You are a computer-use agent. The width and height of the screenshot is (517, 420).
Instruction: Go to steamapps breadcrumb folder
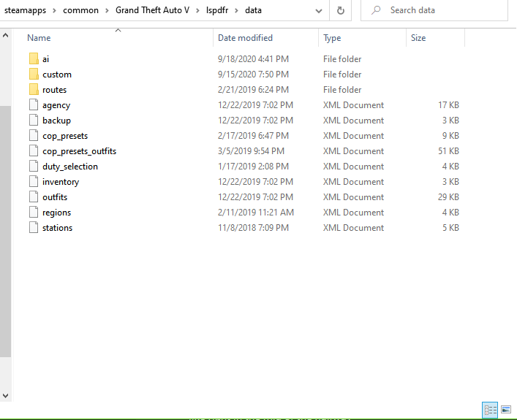coord(25,10)
